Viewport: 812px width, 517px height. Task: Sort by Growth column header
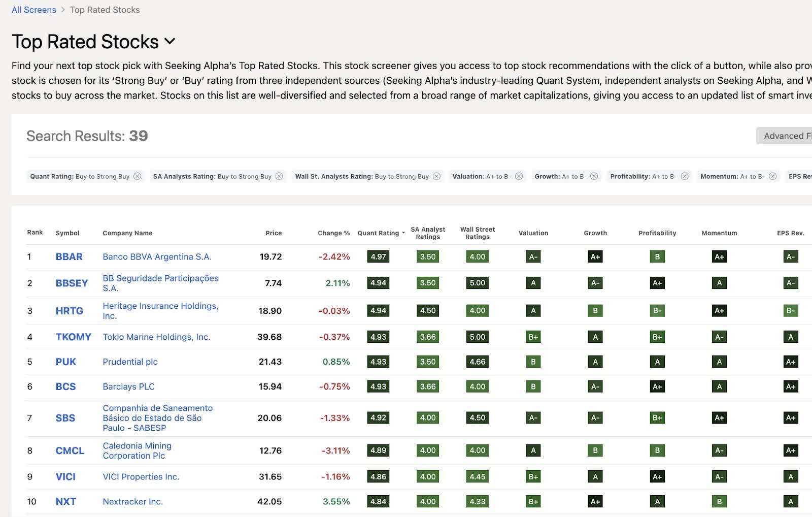595,233
